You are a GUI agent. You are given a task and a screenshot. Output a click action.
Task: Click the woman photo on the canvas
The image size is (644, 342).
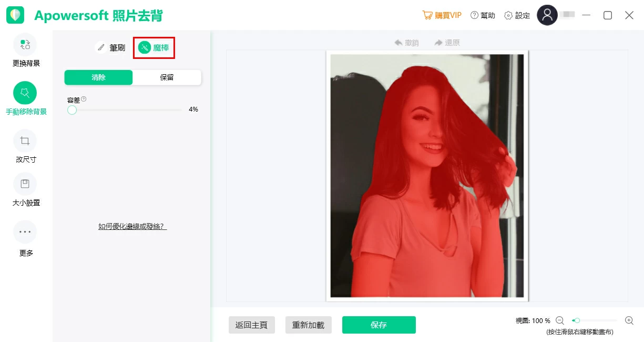point(427,176)
